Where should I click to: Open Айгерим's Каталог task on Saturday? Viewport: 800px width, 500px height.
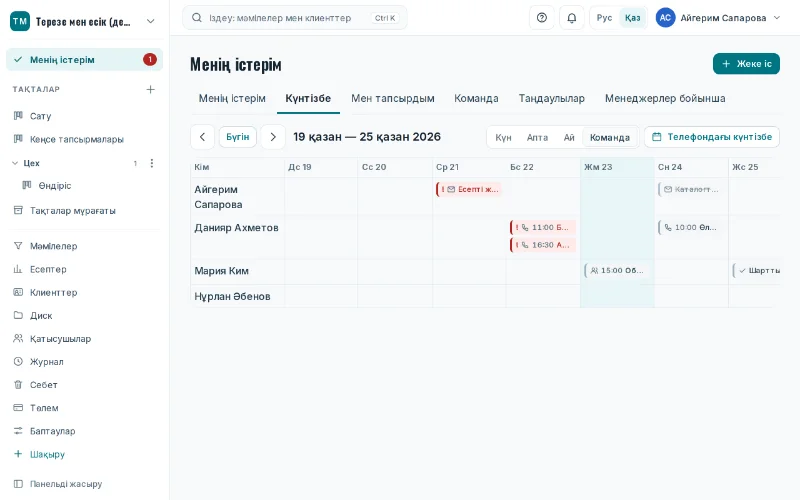point(691,189)
